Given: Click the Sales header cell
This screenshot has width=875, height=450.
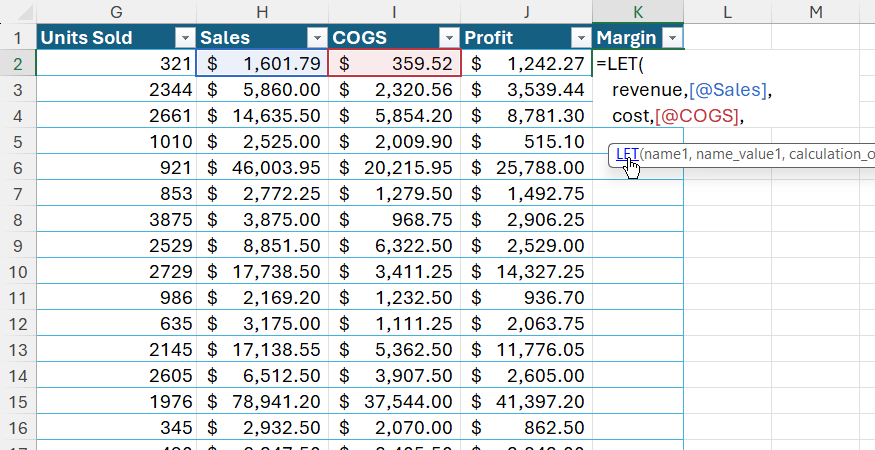Looking at the screenshot, I should (262, 37).
